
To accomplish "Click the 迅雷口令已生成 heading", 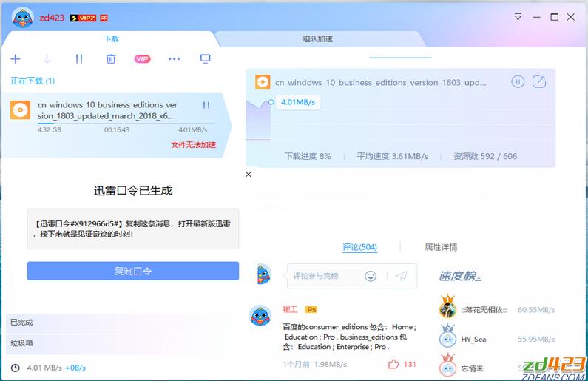I will pyautogui.click(x=132, y=191).
